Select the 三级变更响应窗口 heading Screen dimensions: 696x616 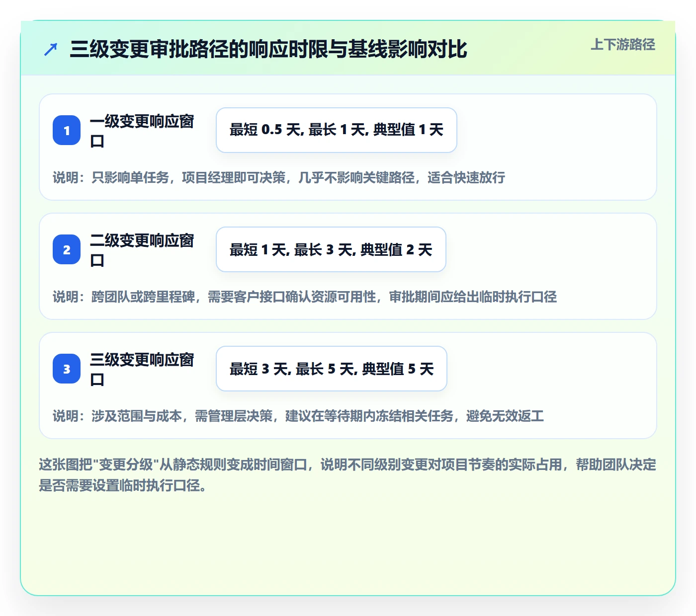click(142, 369)
